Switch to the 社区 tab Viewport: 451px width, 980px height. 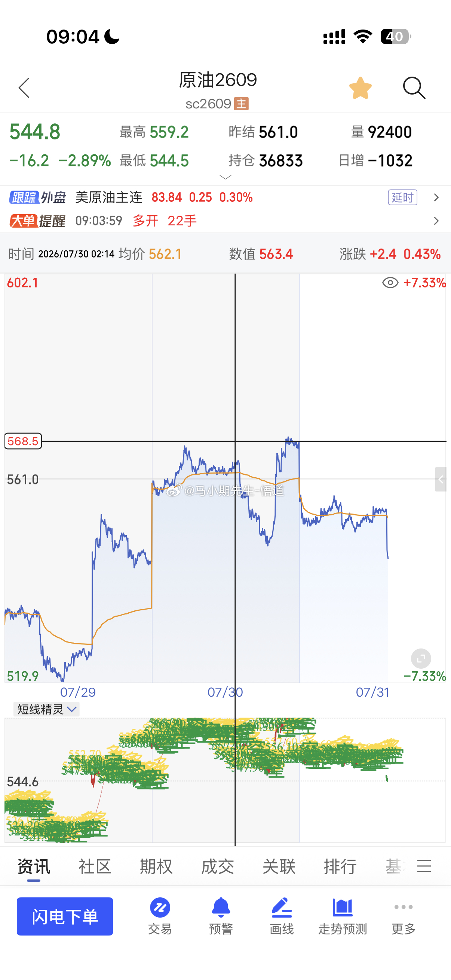click(x=95, y=866)
